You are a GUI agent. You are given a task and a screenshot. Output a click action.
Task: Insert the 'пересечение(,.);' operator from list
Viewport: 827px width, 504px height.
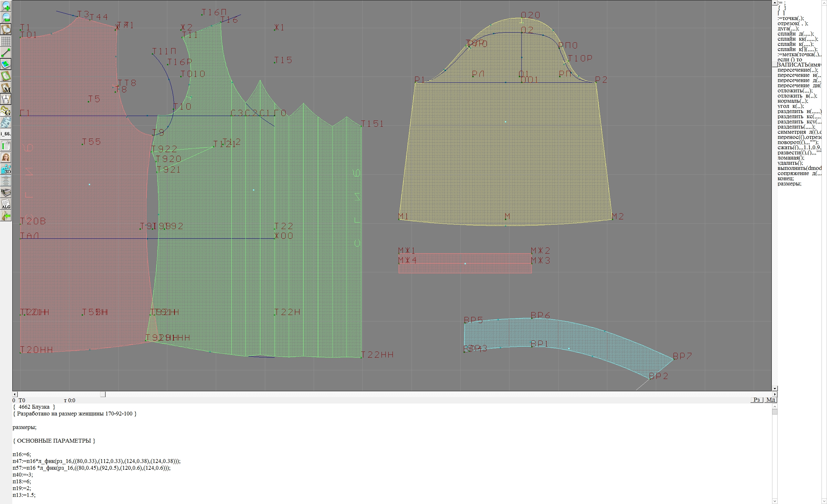coord(798,70)
